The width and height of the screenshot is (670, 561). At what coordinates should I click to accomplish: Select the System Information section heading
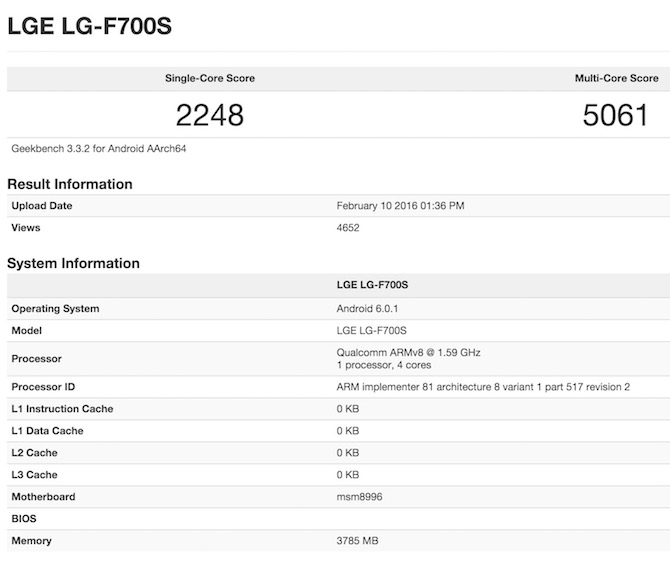point(73,264)
